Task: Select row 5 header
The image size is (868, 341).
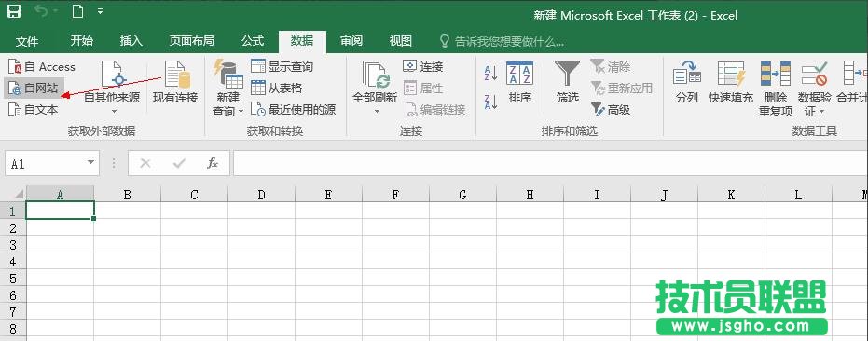Action: 13,278
